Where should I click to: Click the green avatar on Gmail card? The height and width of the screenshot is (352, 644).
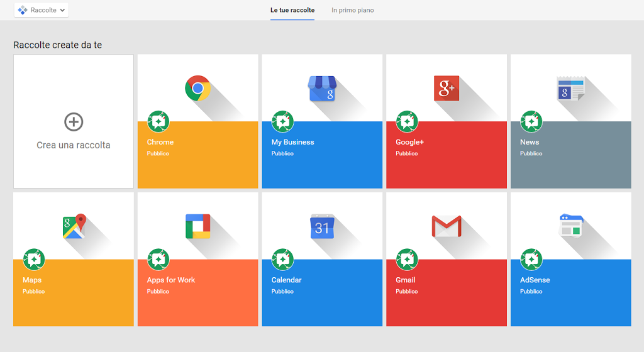(407, 259)
